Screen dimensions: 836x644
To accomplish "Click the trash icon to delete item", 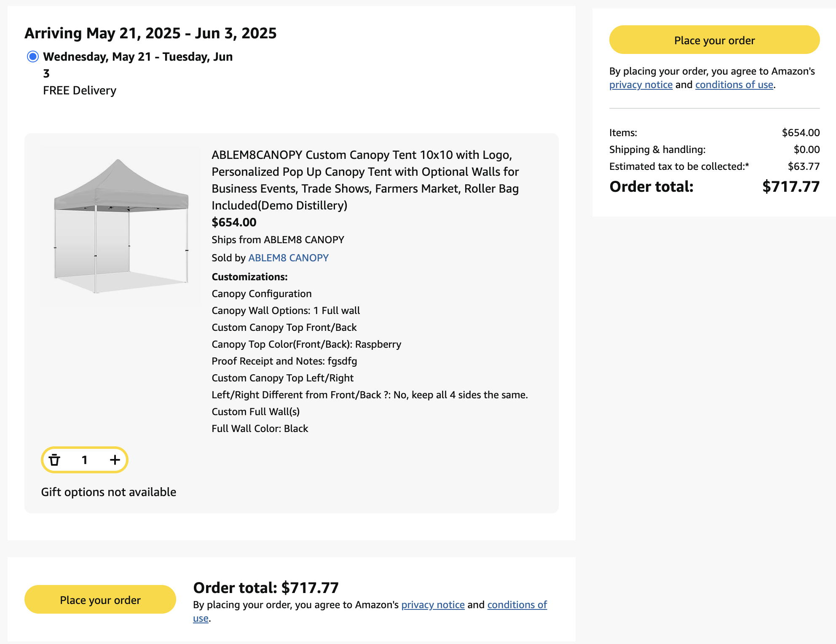I will pyautogui.click(x=54, y=460).
